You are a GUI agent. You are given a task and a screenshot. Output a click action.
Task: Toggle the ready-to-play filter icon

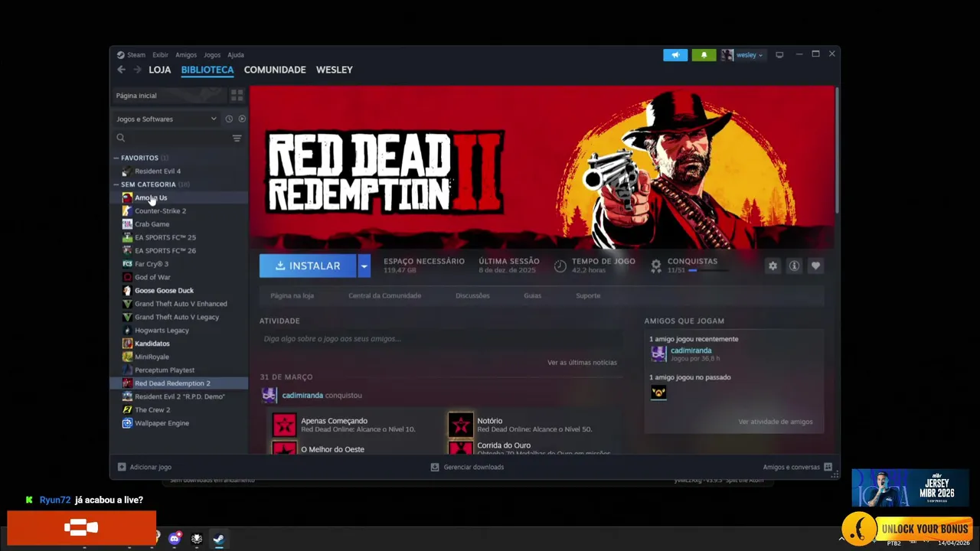tap(242, 119)
